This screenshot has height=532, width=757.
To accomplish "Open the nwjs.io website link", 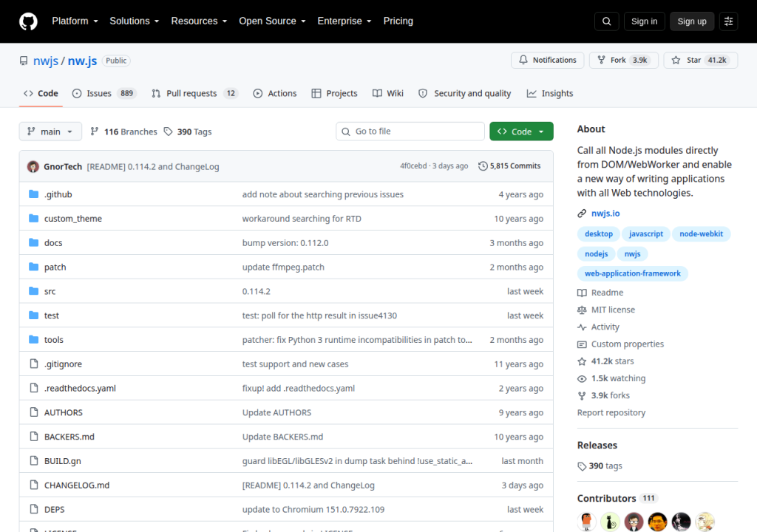I will coord(605,214).
